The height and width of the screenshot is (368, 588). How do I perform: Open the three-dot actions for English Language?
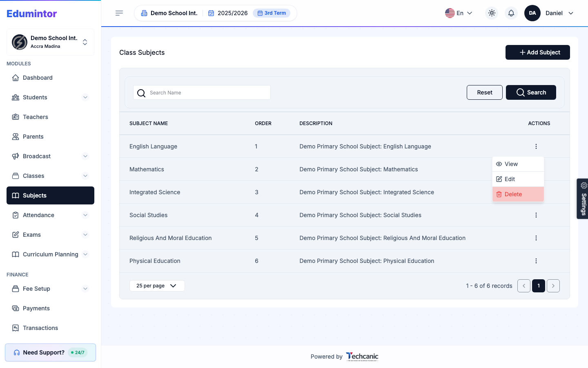536,146
